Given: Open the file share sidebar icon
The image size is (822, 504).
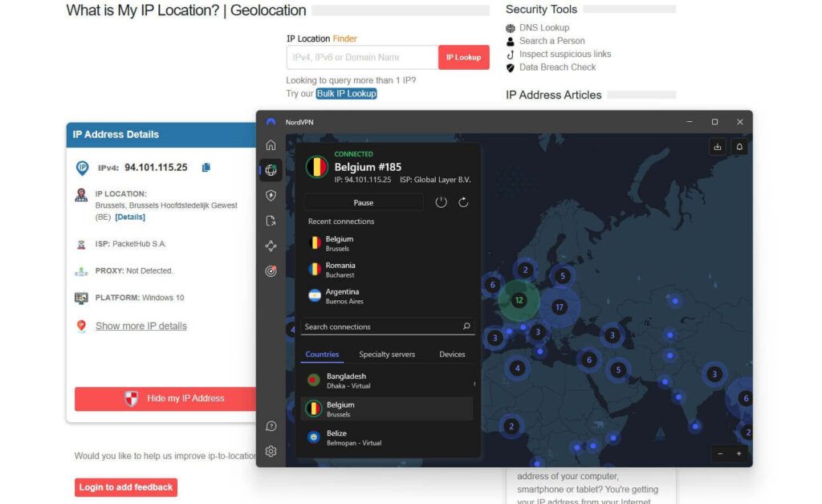Looking at the screenshot, I should pos(271,221).
